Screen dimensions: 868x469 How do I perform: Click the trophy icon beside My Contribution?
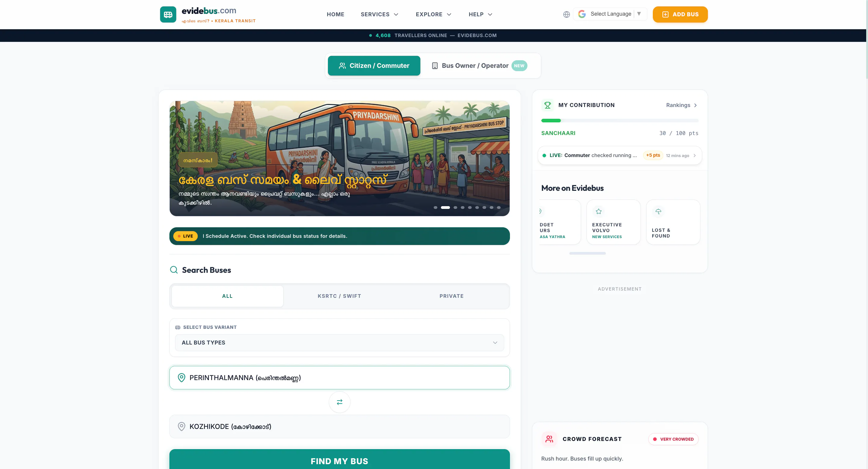click(x=548, y=105)
